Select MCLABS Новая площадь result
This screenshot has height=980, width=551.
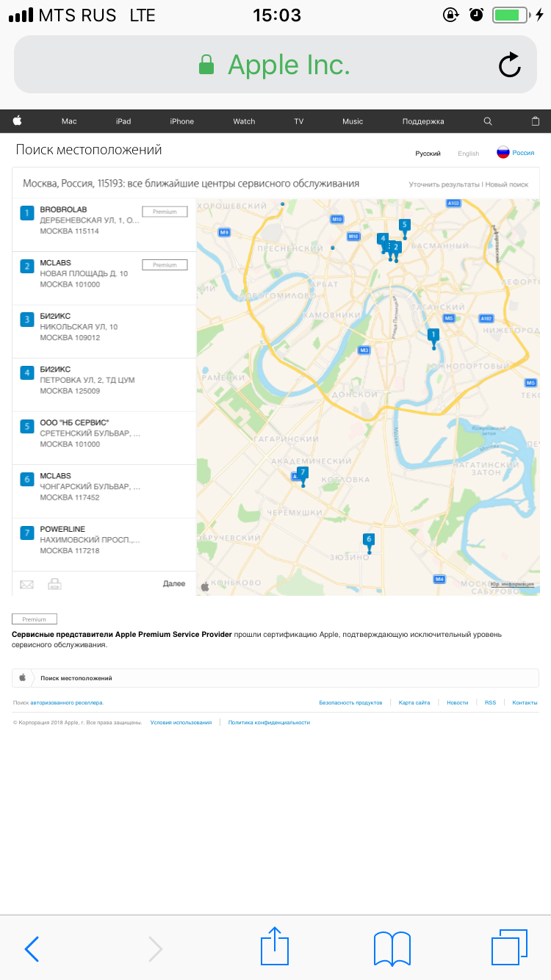[104, 278]
